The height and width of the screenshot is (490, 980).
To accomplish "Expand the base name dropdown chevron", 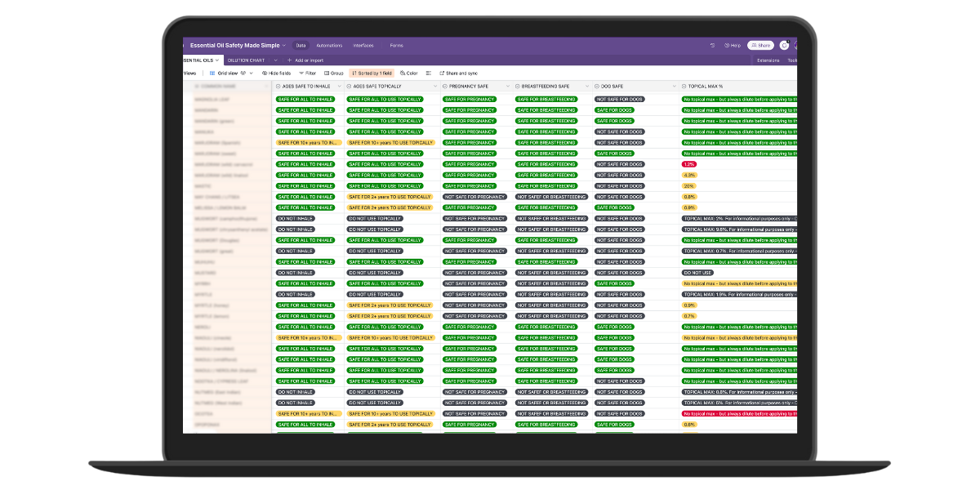I will [x=284, y=46].
